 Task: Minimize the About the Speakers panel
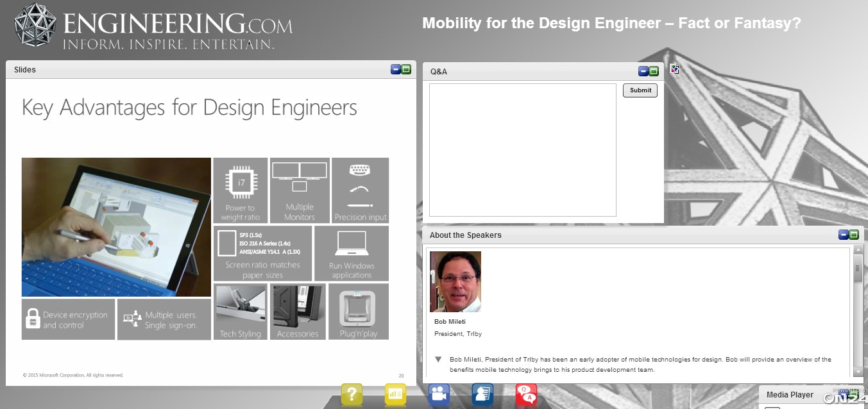click(844, 235)
